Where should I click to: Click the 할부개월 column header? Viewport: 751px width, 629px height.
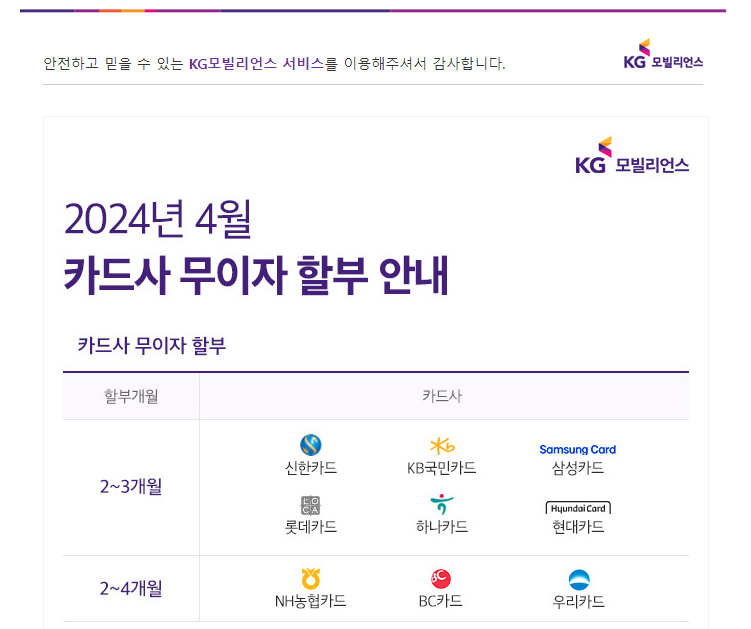pyautogui.click(x=131, y=396)
